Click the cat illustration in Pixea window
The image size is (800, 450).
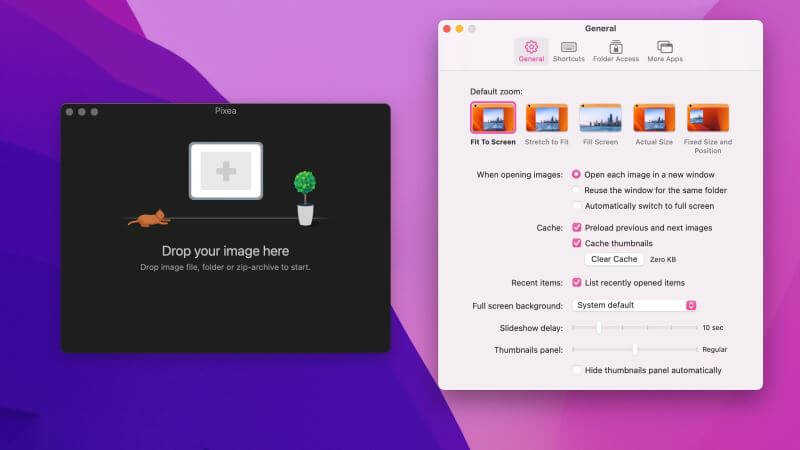149,218
